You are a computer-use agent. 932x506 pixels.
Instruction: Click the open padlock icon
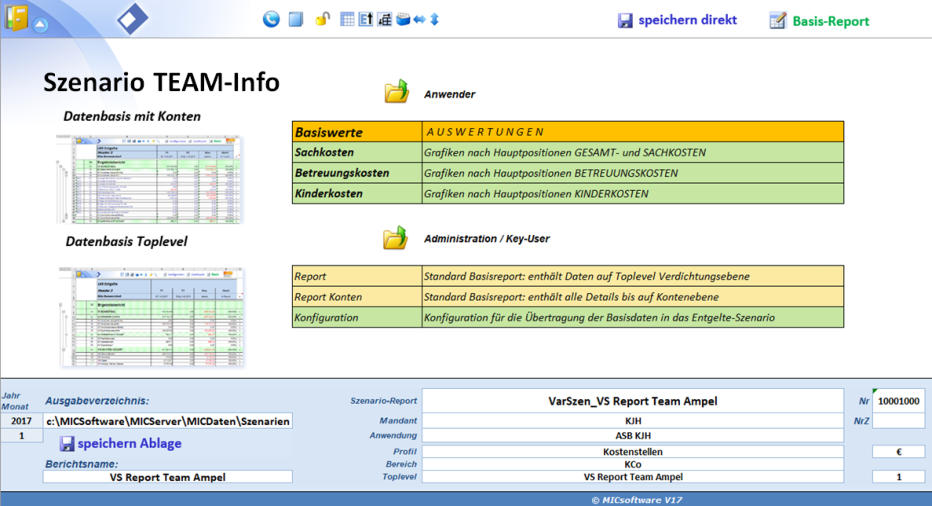[322, 19]
